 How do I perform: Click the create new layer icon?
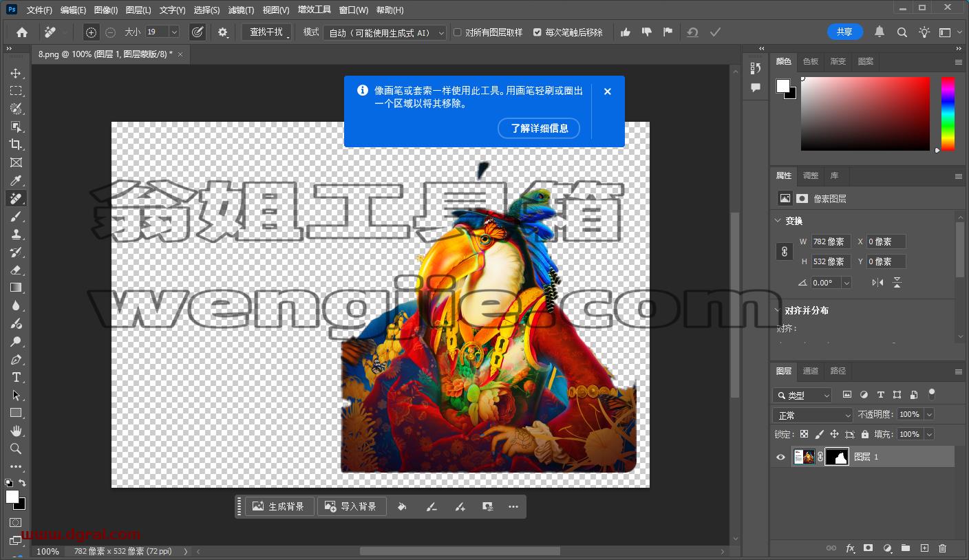coord(924,548)
